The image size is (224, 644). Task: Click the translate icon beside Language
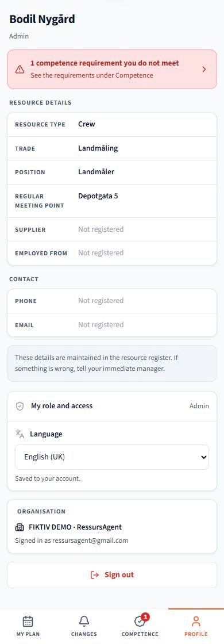pyautogui.click(x=20, y=434)
